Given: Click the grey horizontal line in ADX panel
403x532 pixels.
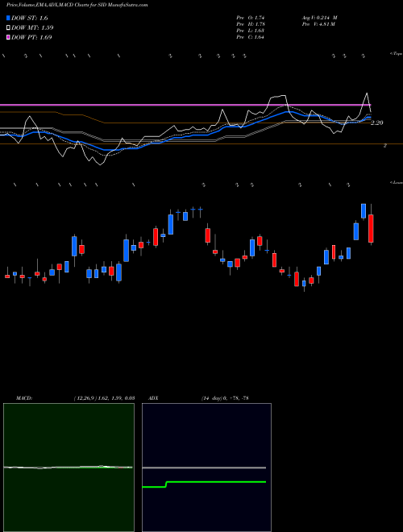Looking at the screenshot, I should point(204,468).
